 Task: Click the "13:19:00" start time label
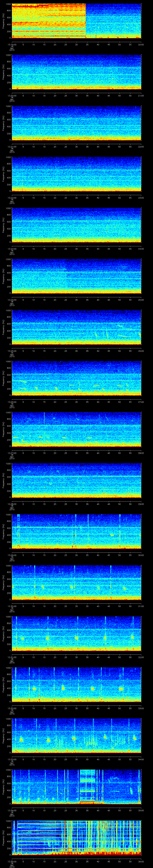(x=12, y=44)
